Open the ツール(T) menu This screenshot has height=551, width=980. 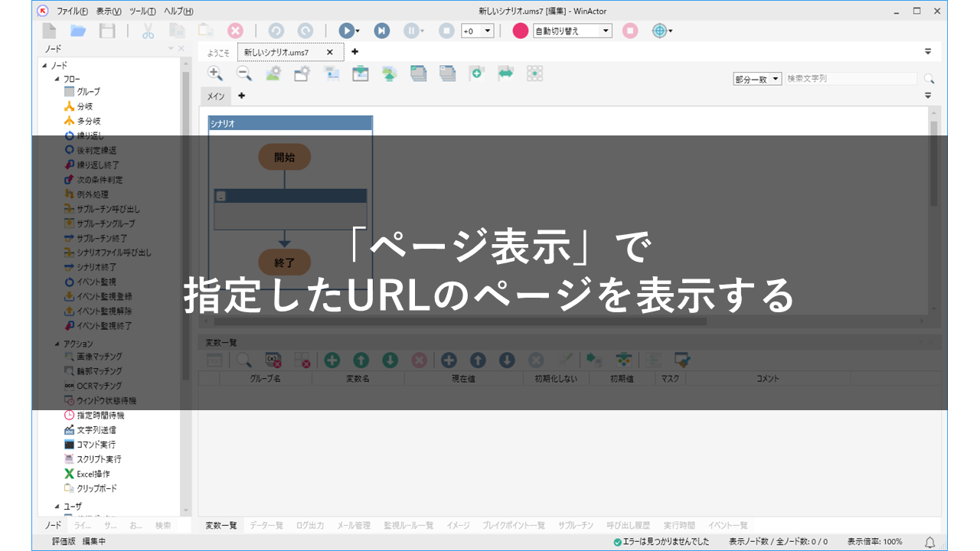click(x=142, y=11)
